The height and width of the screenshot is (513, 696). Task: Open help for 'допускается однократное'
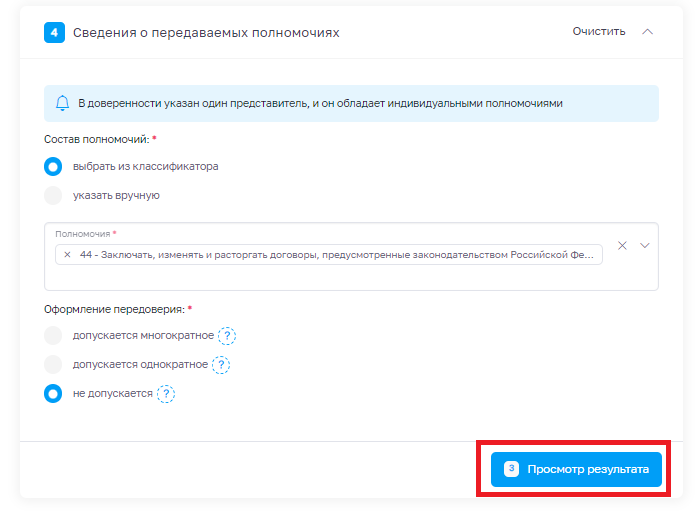pyautogui.click(x=221, y=365)
